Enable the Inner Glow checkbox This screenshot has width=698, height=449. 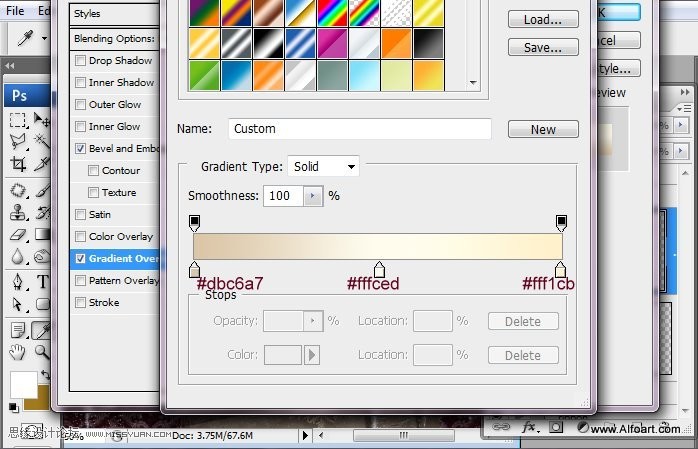point(80,126)
